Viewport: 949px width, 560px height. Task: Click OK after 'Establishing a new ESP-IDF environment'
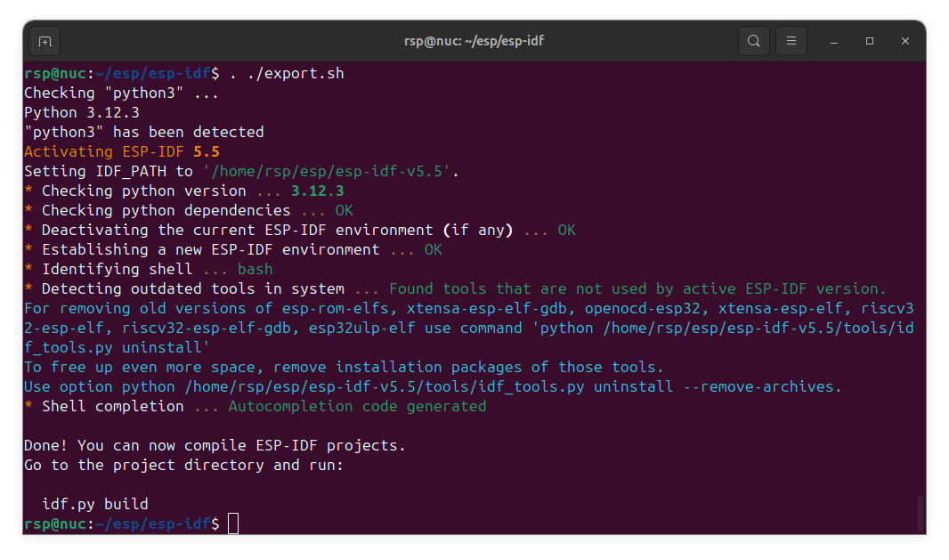click(x=434, y=249)
